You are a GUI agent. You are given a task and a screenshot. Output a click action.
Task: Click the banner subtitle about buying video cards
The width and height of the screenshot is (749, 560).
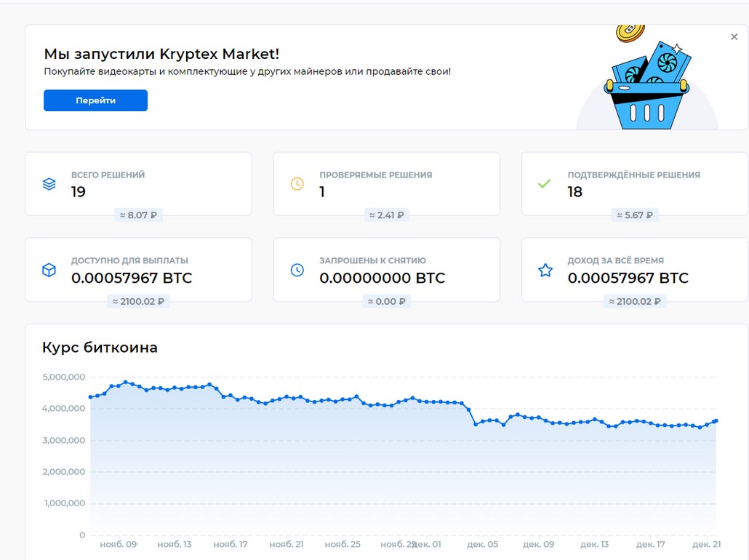point(247,72)
